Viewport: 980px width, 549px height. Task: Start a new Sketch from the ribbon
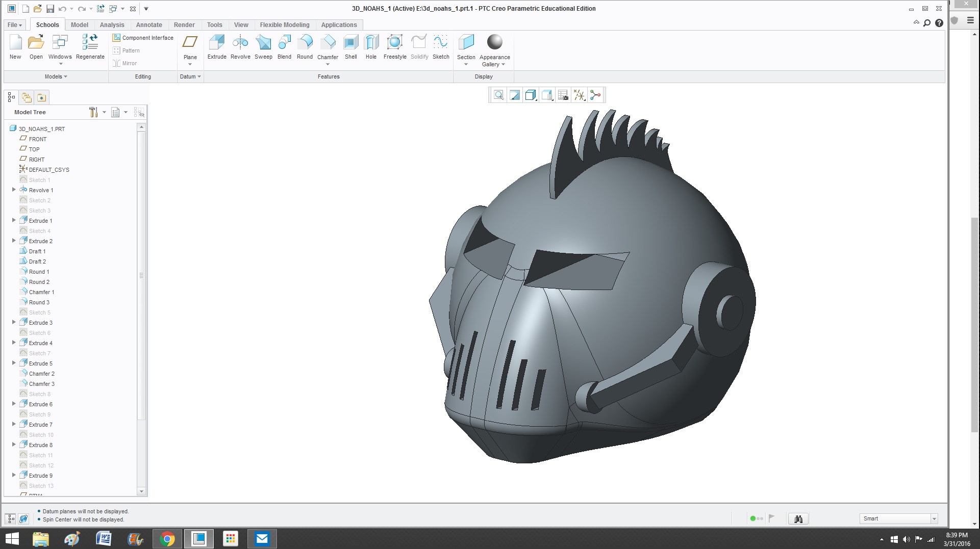tap(441, 46)
